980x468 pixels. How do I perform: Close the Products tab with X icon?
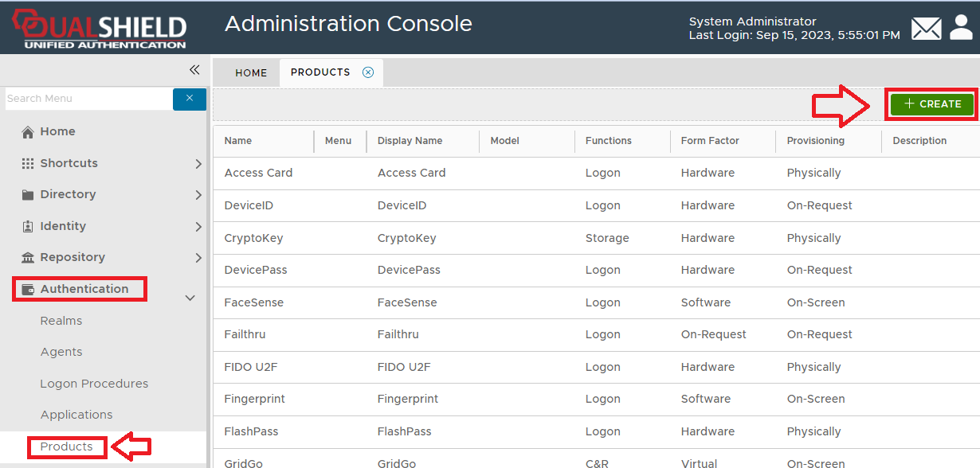[368, 72]
